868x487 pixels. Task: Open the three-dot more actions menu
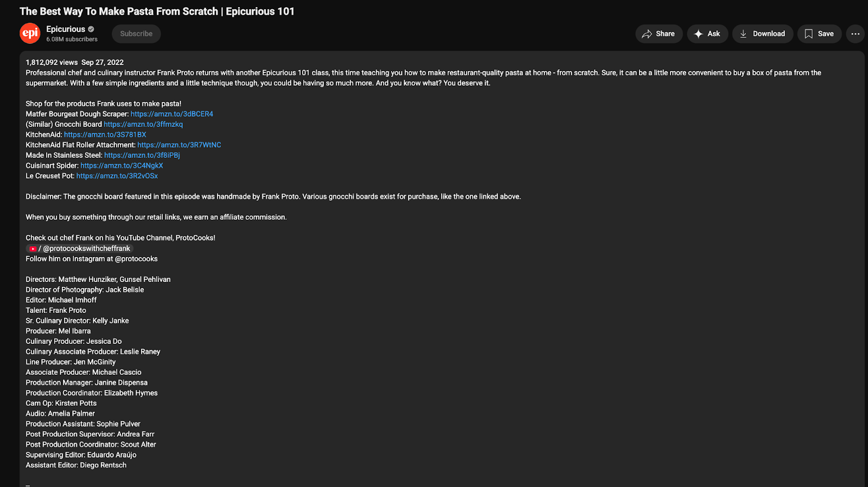pyautogui.click(x=855, y=34)
